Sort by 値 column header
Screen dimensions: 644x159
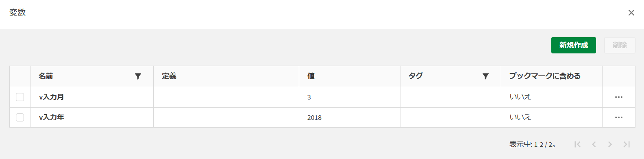tap(311, 76)
